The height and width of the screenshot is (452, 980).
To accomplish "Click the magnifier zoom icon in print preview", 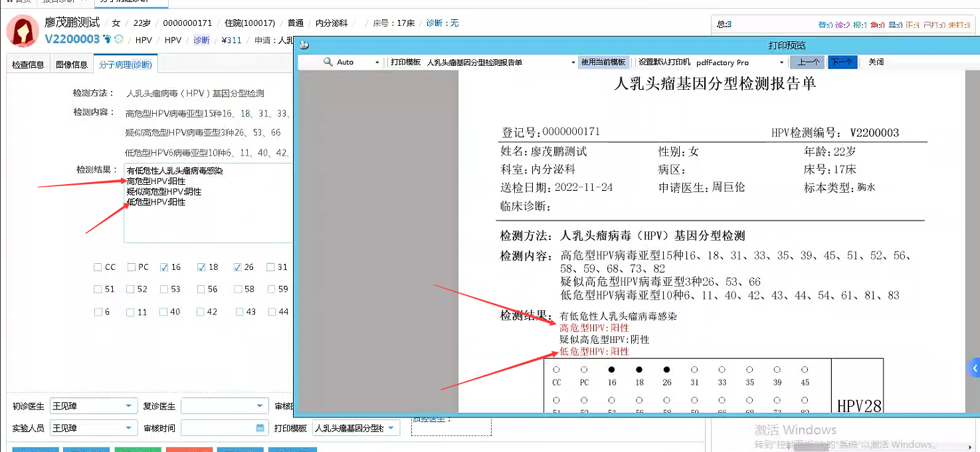I will click(328, 62).
